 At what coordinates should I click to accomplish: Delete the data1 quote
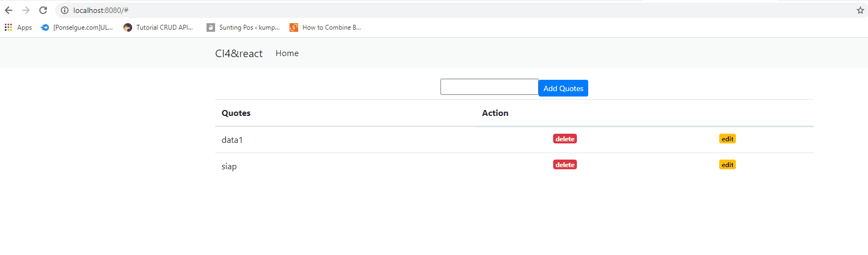[x=564, y=139]
